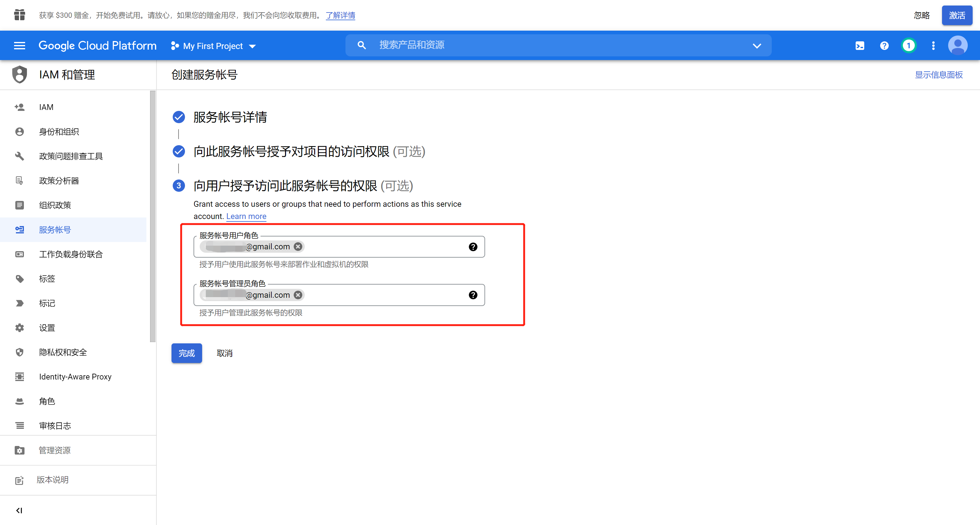Image resolution: width=980 pixels, height=525 pixels.
Task: Click the 完成 button
Action: (187, 353)
